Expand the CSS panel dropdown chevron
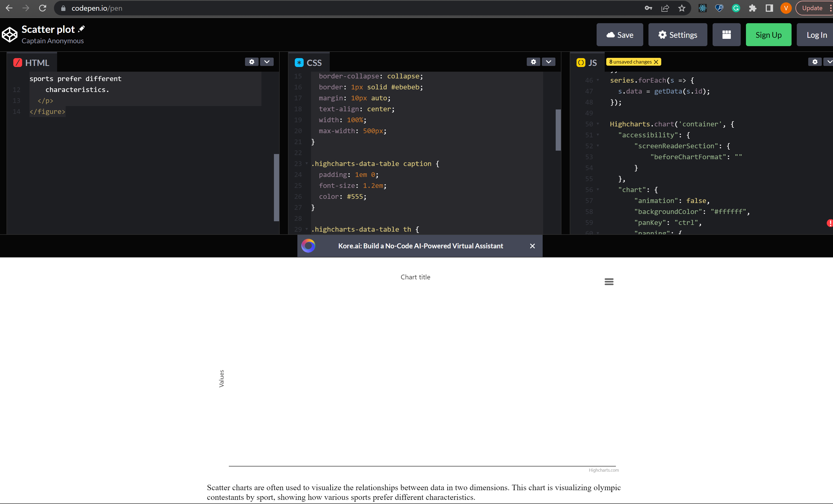833x504 pixels. coord(548,62)
